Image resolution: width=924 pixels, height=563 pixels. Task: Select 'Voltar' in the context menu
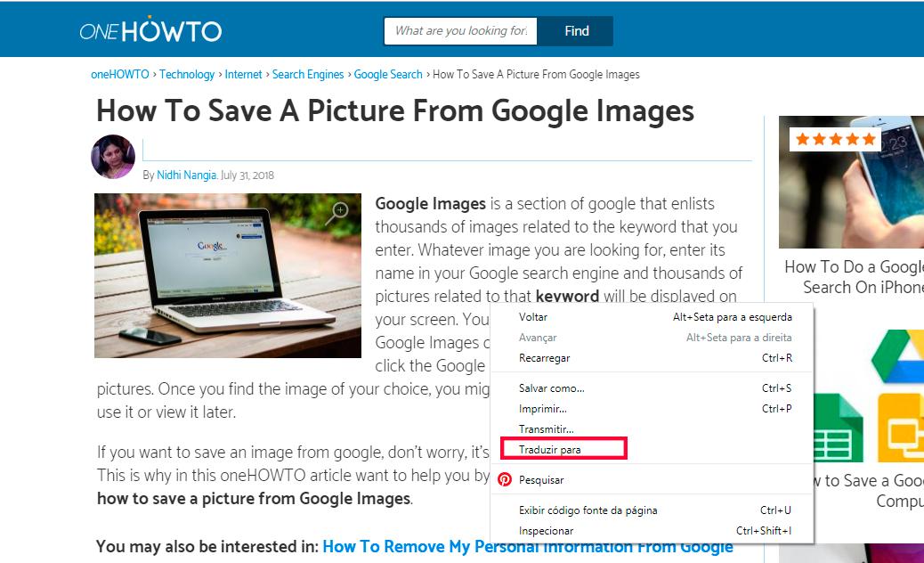[x=533, y=317]
